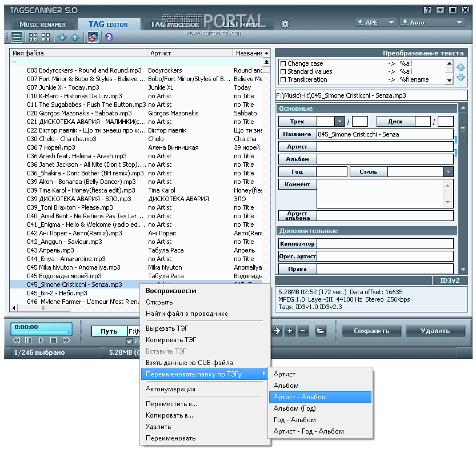This screenshot has height=453, width=476.
Task: Move transformation up with the blue arrow
Action: (x=461, y=67)
